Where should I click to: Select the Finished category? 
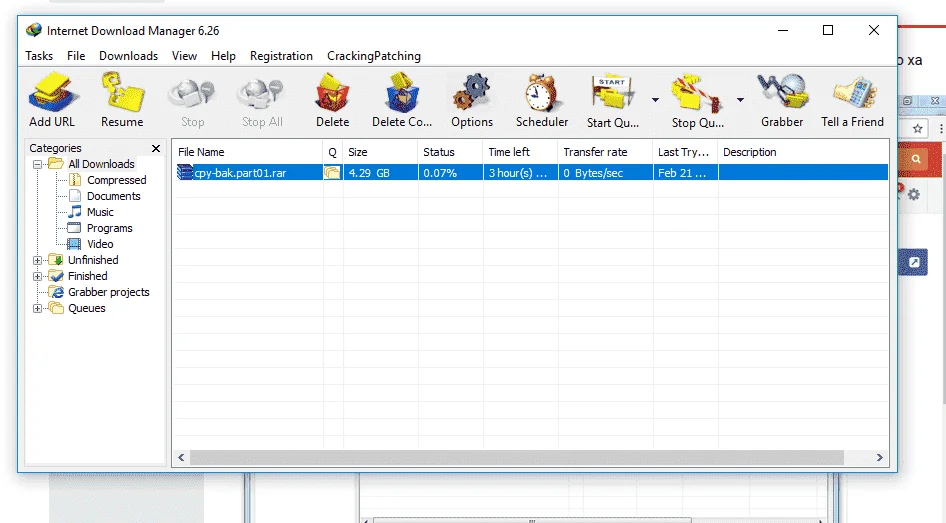87,276
